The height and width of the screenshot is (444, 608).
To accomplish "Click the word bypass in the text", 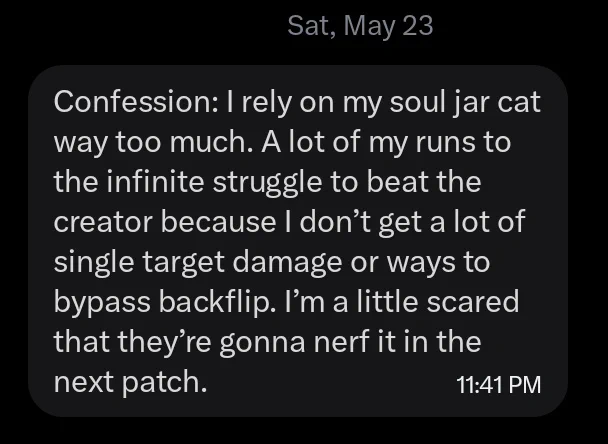I will pyautogui.click(x=102, y=304).
